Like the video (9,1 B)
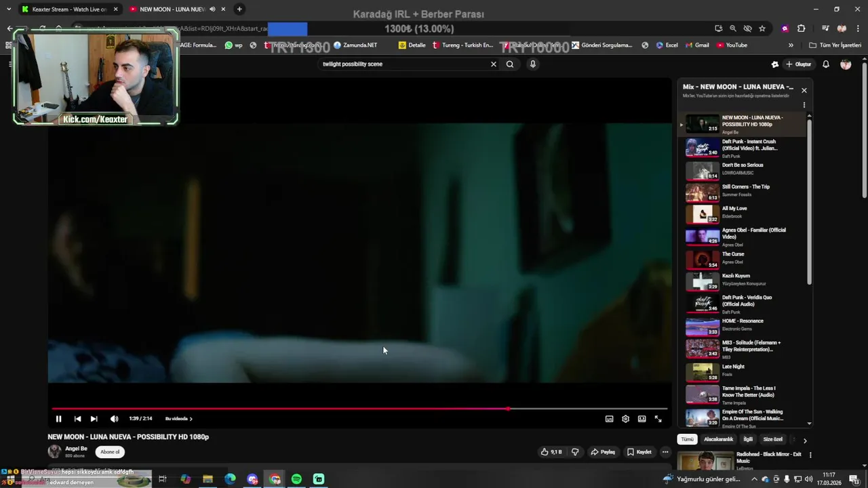868x488 pixels. pos(551,452)
